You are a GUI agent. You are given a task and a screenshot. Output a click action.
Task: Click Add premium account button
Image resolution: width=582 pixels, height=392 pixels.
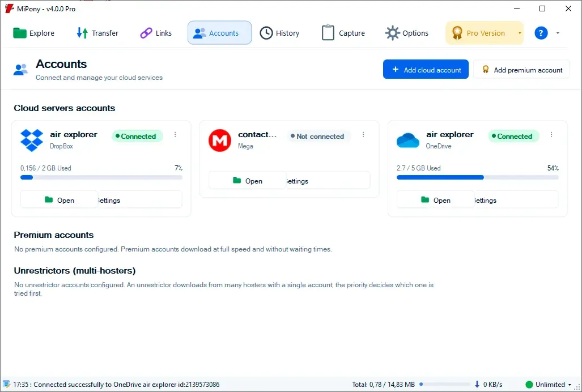coord(521,69)
